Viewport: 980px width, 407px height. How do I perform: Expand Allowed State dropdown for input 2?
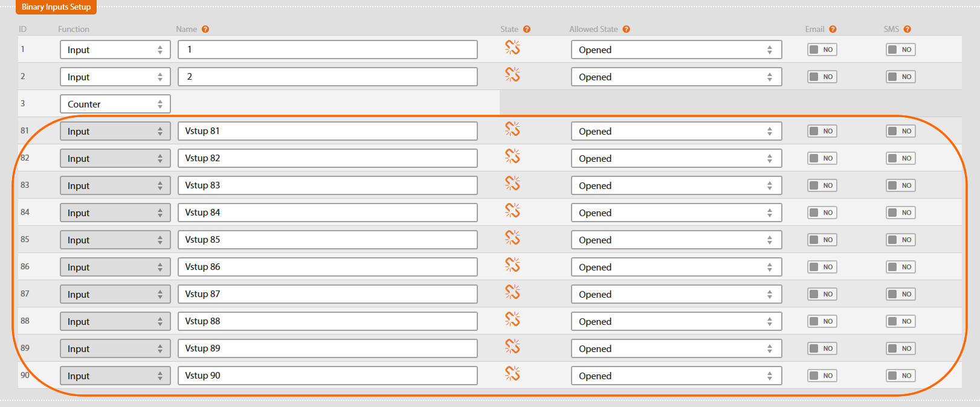tap(676, 77)
